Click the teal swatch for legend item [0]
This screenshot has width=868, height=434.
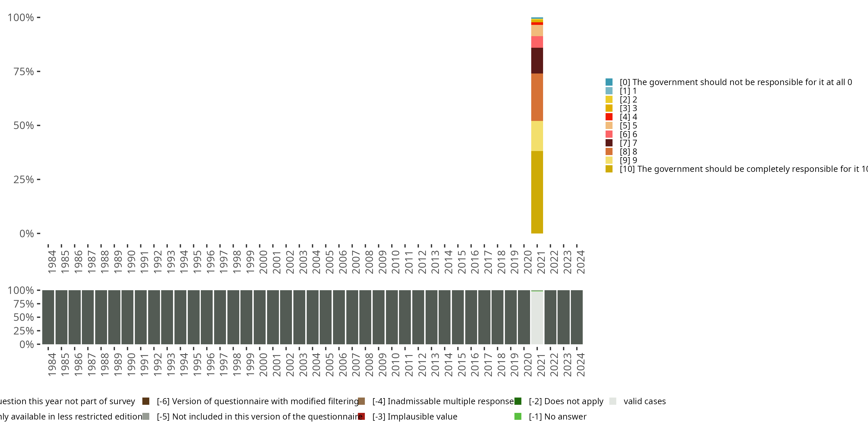tap(609, 82)
